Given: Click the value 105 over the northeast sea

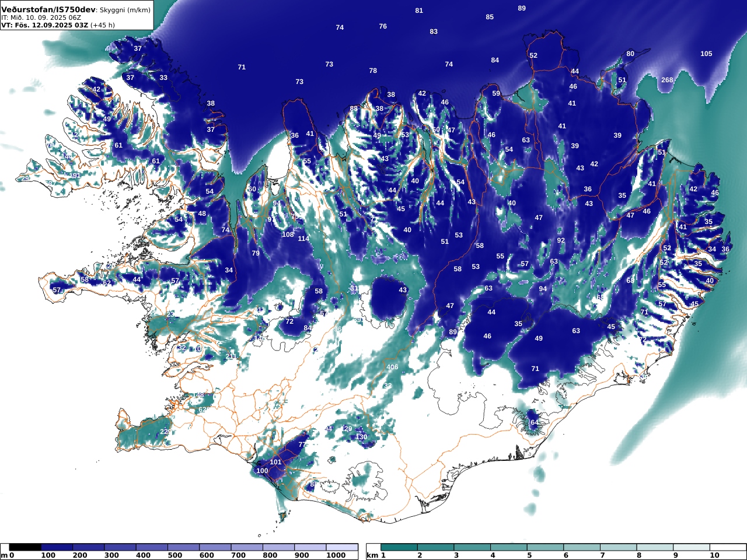Looking at the screenshot, I should [x=706, y=54].
